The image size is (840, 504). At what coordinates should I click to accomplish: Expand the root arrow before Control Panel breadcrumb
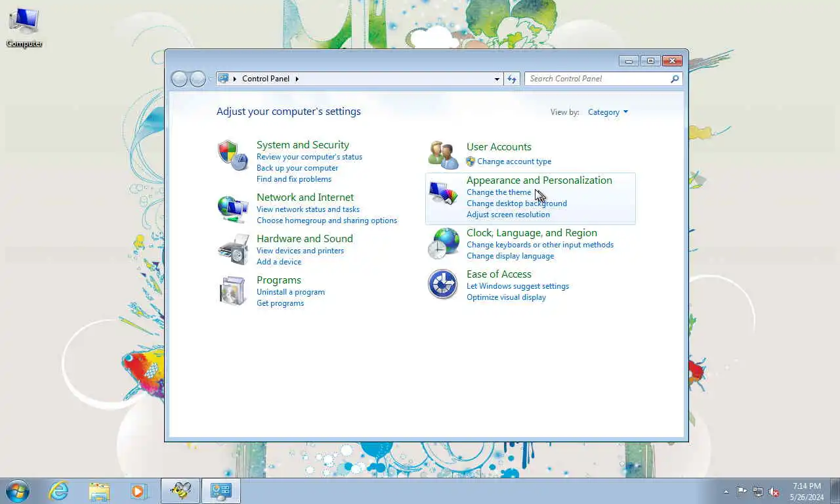pyautogui.click(x=235, y=79)
